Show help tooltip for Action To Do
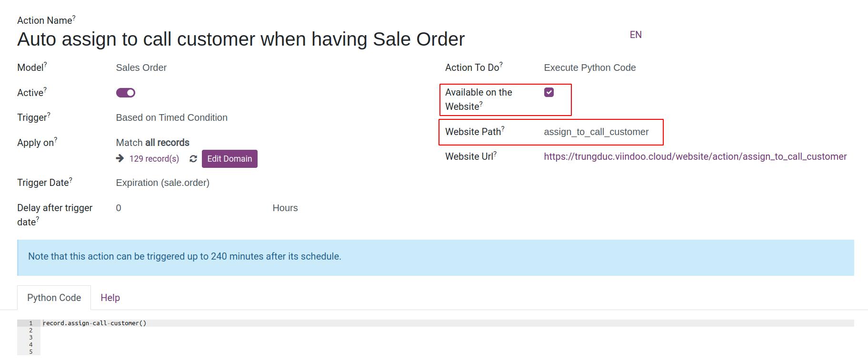The height and width of the screenshot is (359, 868). (x=501, y=65)
